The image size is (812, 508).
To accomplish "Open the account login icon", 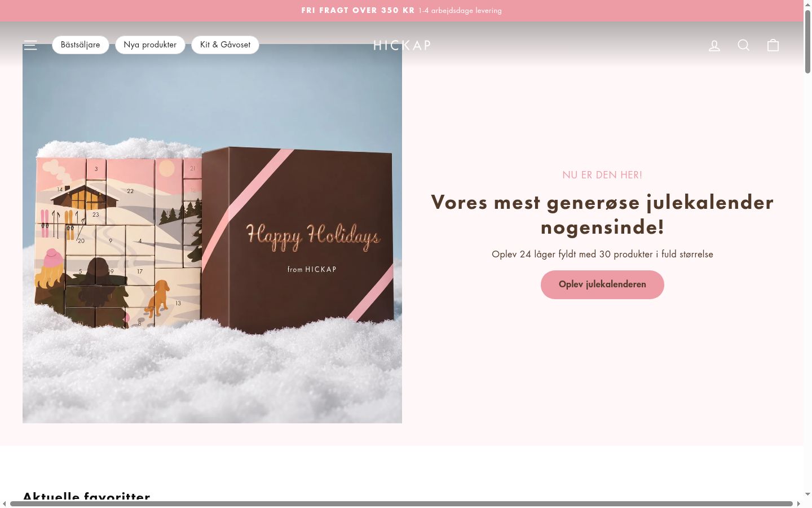I will click(714, 45).
